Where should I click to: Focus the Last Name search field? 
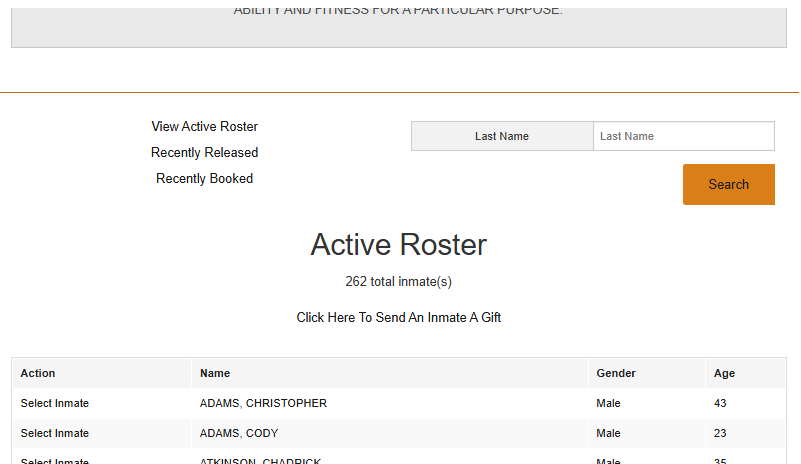click(x=683, y=136)
